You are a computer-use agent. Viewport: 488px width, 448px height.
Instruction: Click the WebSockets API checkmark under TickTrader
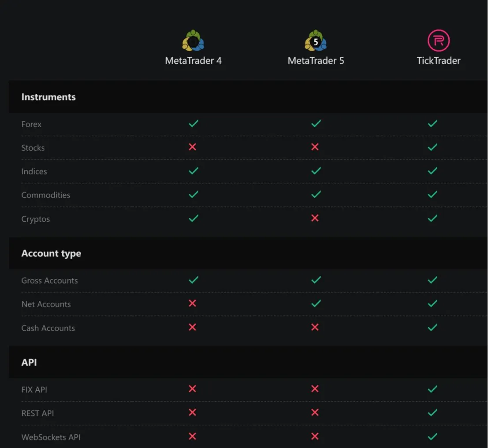click(x=432, y=437)
